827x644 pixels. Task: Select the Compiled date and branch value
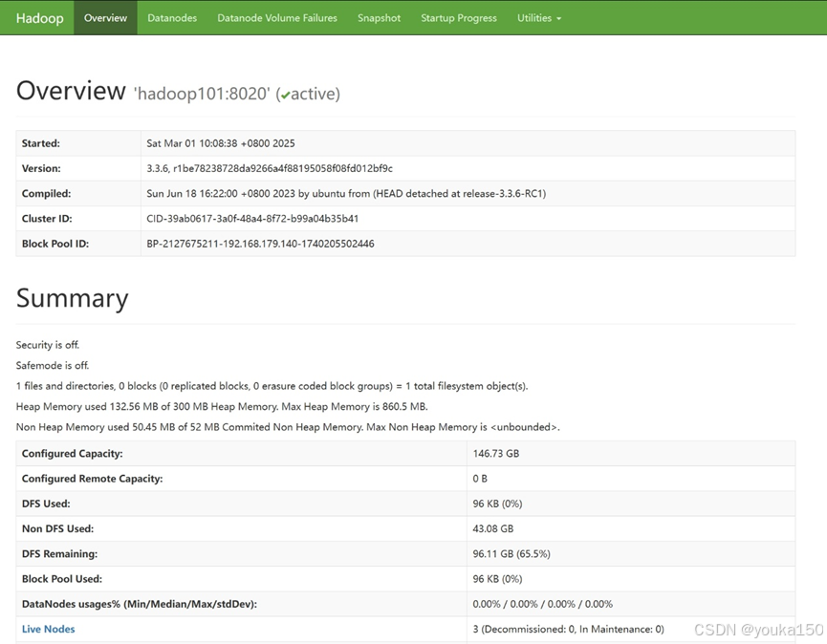pos(346,193)
